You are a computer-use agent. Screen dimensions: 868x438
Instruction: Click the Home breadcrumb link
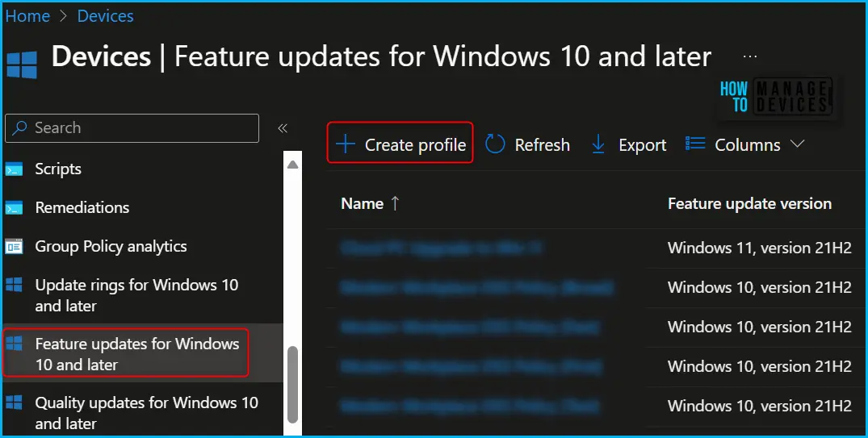[x=27, y=16]
